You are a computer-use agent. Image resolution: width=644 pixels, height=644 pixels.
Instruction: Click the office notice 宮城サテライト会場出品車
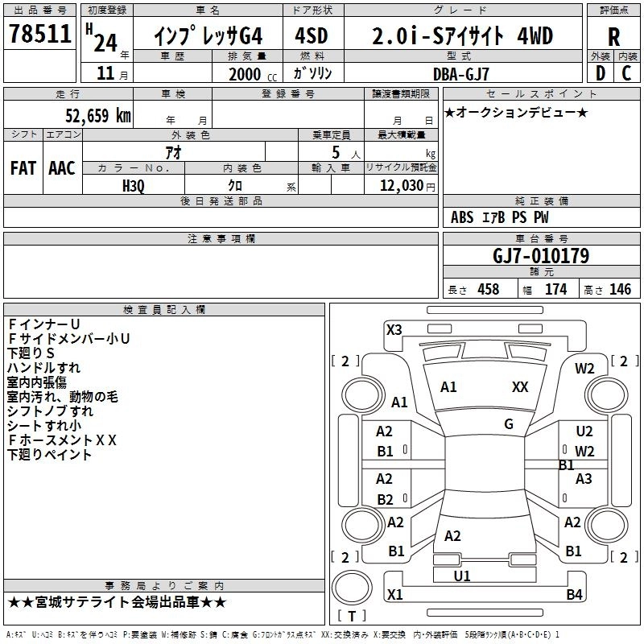(x=117, y=602)
